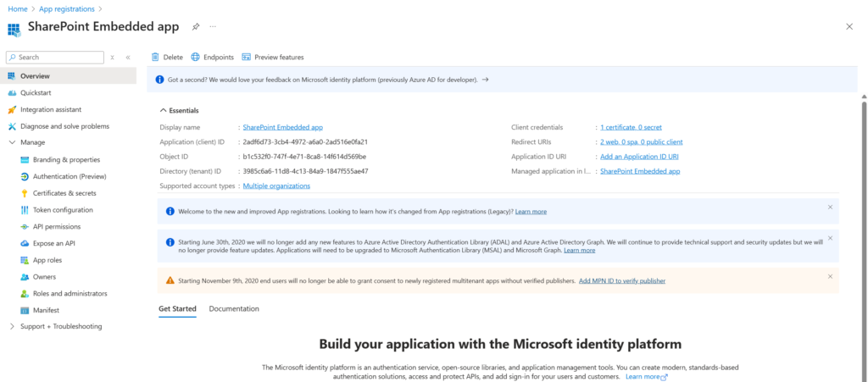Click Learn more in ADAL banner
The image size is (868, 382).
579,251
